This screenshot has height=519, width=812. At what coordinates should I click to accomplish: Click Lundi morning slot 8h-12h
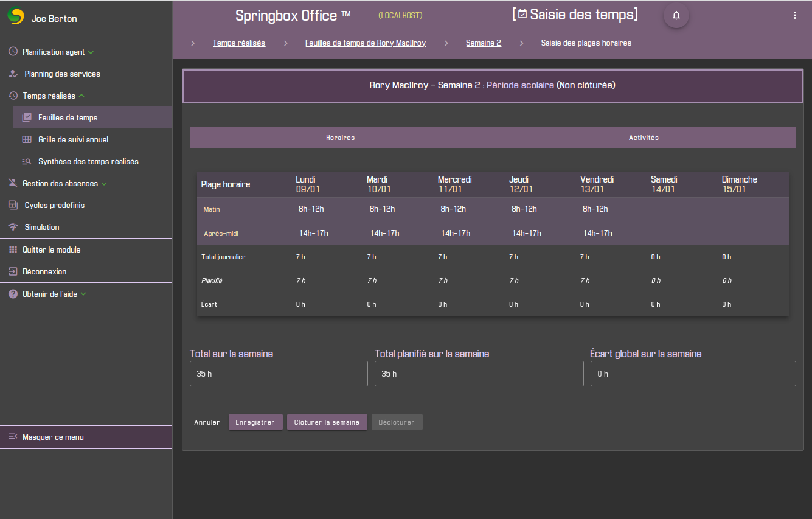[311, 209]
